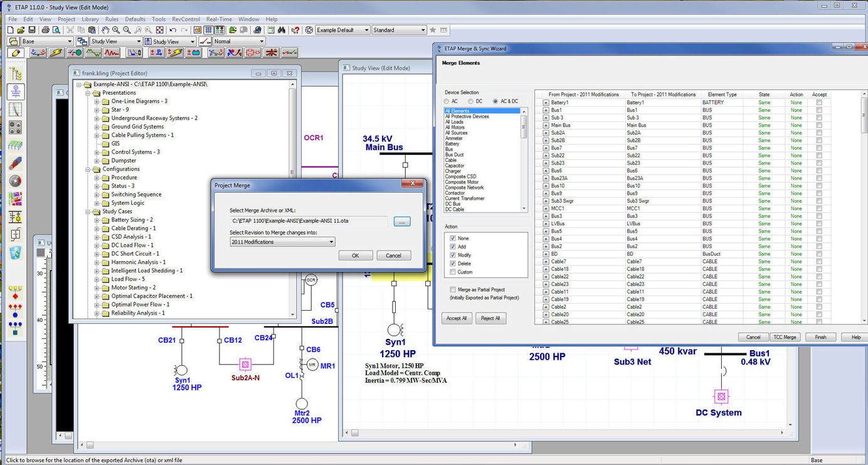Open Ground Grid Systems sidebar icon
Image resolution: width=868 pixels, height=465 pixels.
point(16,145)
